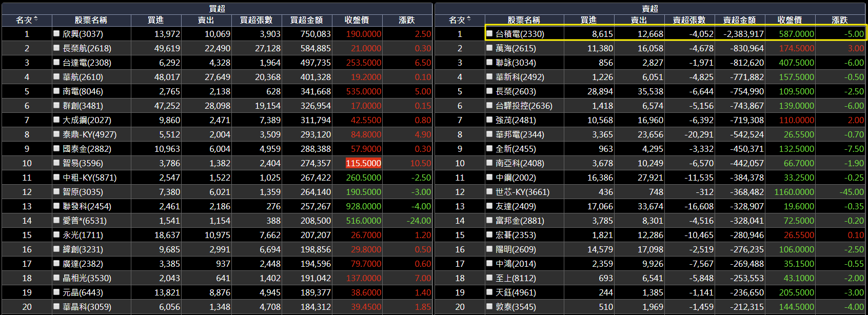
Task: Open stock 泰鼎-KY(4927) name
Action: (90, 134)
